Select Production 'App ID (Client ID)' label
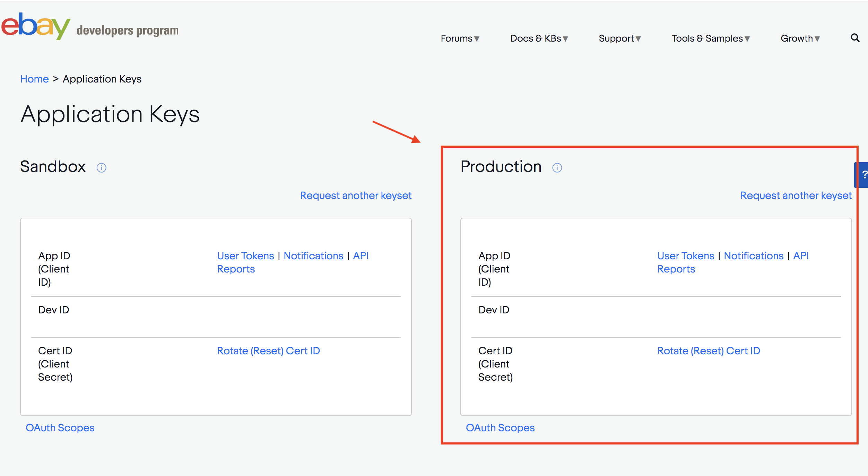 (494, 269)
